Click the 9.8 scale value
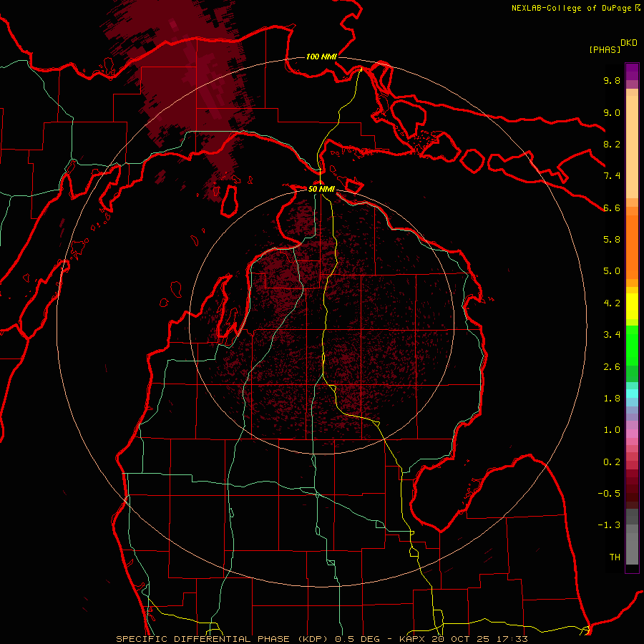This screenshot has width=644, height=644. (612, 80)
